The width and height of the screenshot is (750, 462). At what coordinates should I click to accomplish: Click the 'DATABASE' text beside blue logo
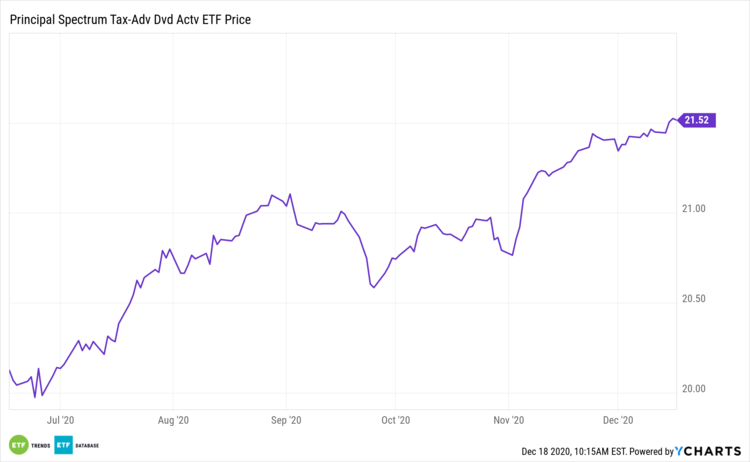pyautogui.click(x=87, y=445)
